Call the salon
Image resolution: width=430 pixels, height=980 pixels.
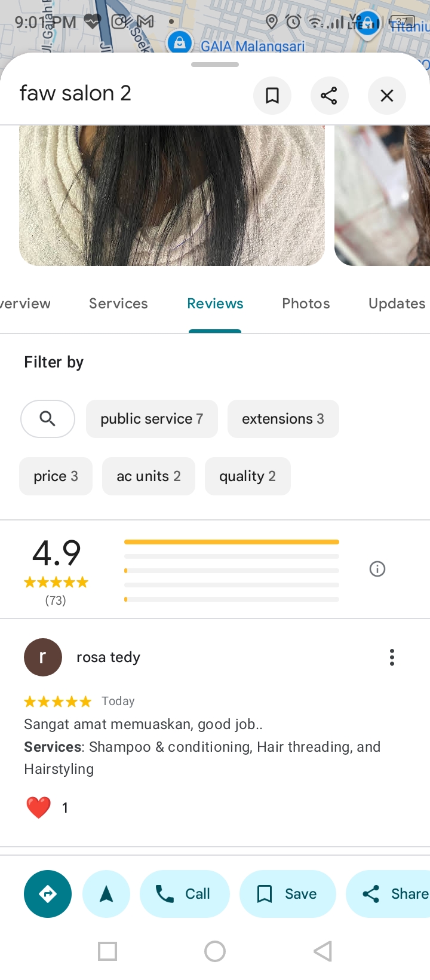[185, 894]
